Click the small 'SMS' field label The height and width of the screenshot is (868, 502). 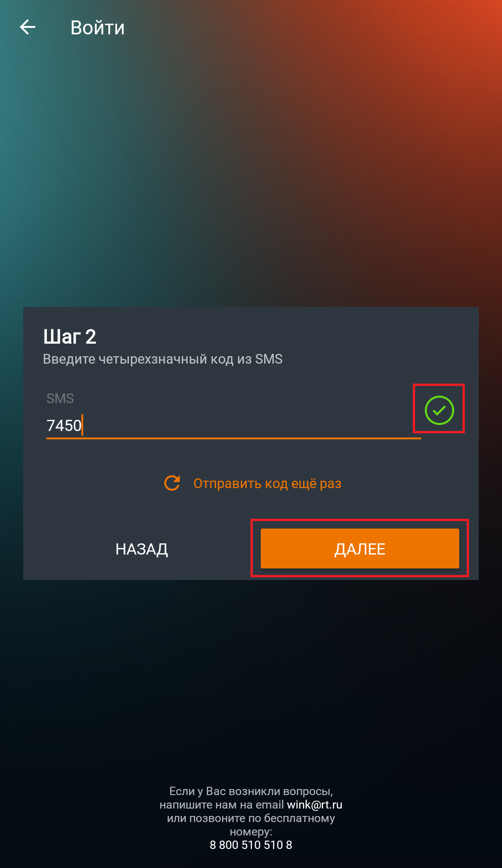pyautogui.click(x=60, y=398)
